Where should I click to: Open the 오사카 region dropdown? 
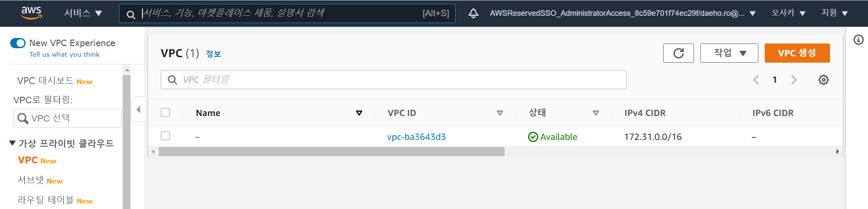[x=788, y=13]
